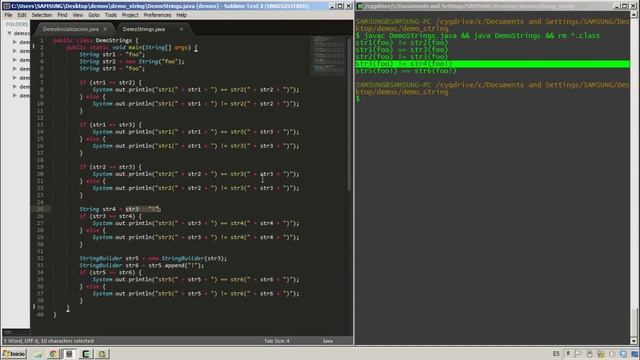Click the str5(foo!) == str6(foo!) output line

coord(406,71)
